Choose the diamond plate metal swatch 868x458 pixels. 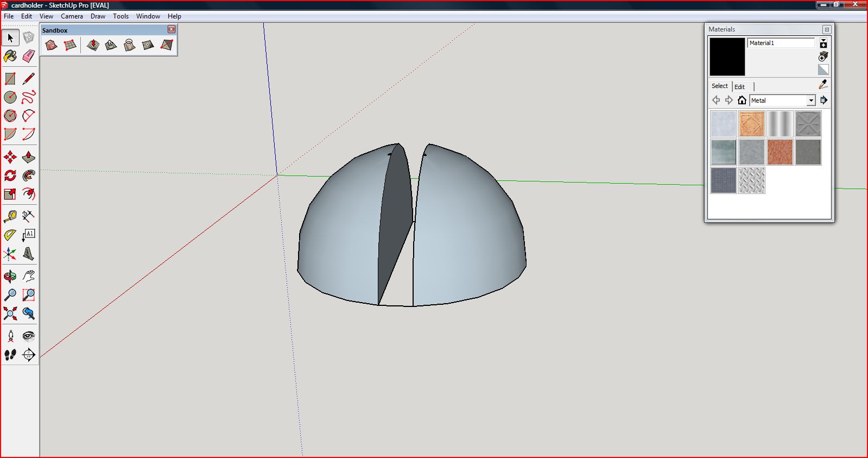(752, 180)
